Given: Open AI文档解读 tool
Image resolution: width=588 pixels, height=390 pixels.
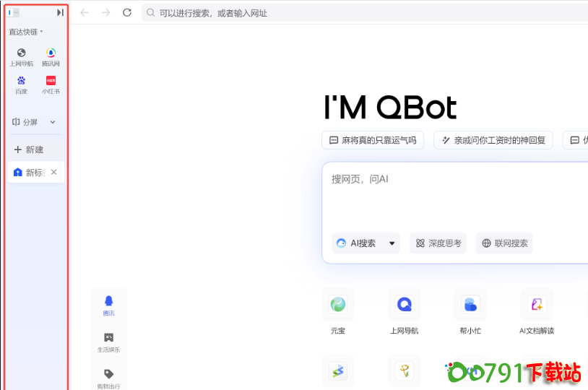Looking at the screenshot, I should 537,305.
